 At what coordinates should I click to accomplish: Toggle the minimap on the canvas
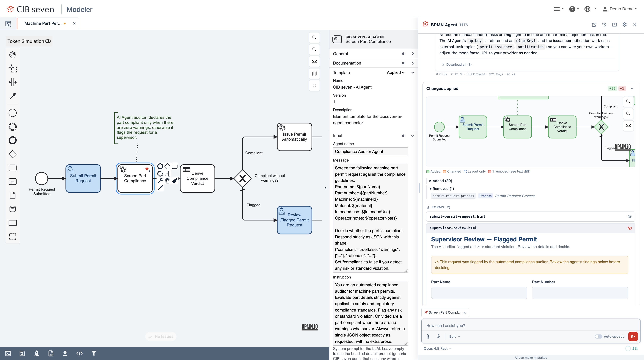click(x=314, y=73)
